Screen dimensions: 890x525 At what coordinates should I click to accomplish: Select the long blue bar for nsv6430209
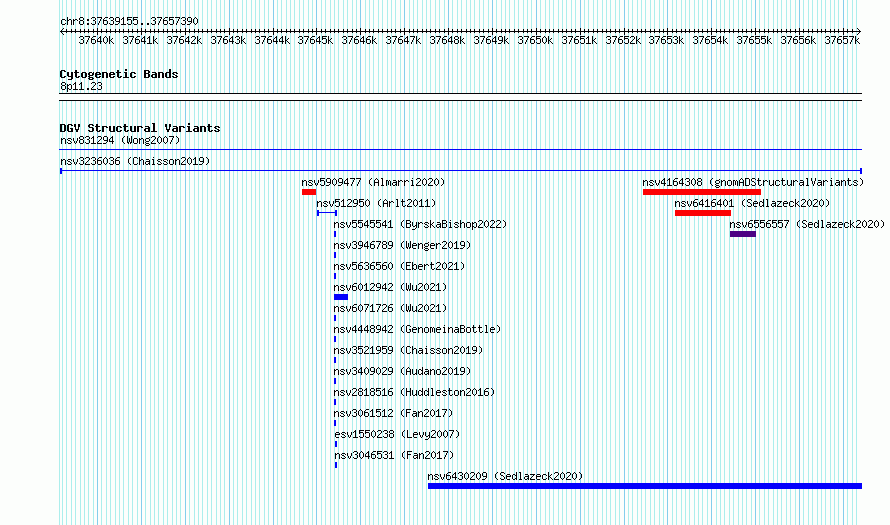pyautogui.click(x=645, y=486)
